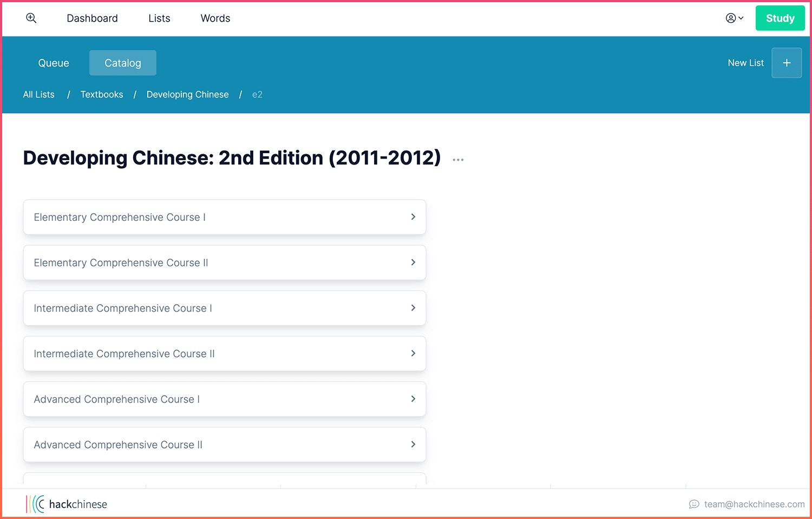Open the user account icon

pyautogui.click(x=731, y=18)
